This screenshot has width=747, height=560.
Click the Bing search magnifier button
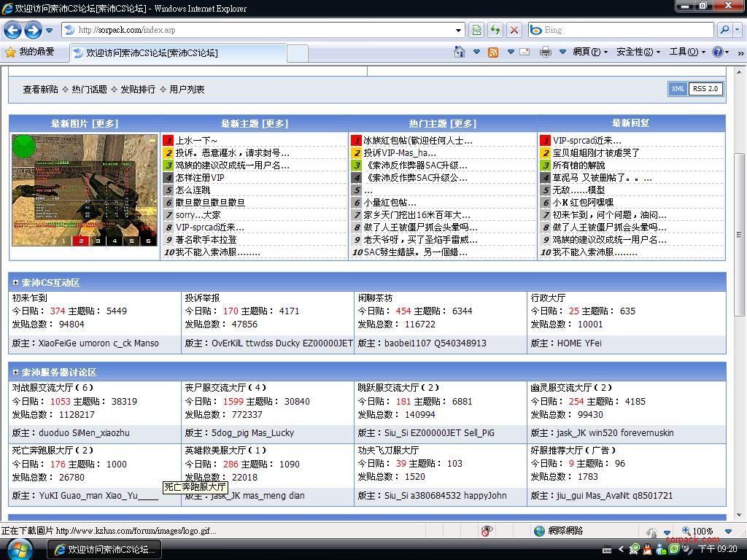(724, 30)
